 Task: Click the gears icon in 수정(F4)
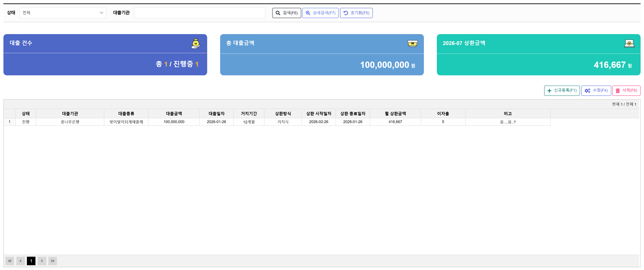tap(587, 91)
